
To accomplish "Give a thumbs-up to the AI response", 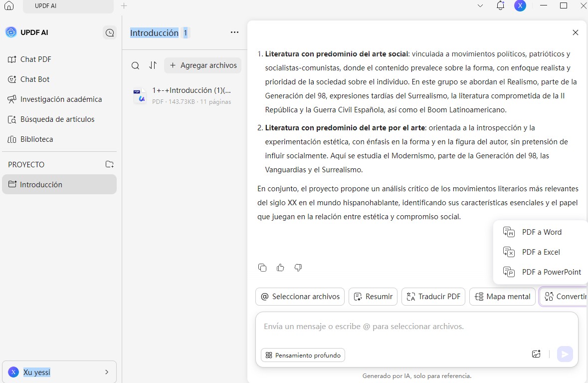I will click(x=280, y=268).
